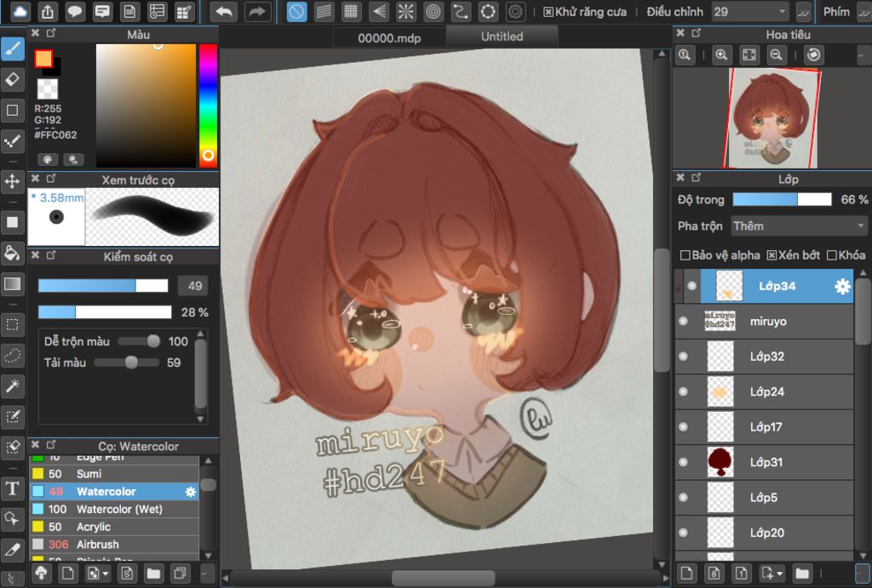Viewport: 872px width, 588px height.
Task: Select the Gradient tool
Action: pos(12,284)
